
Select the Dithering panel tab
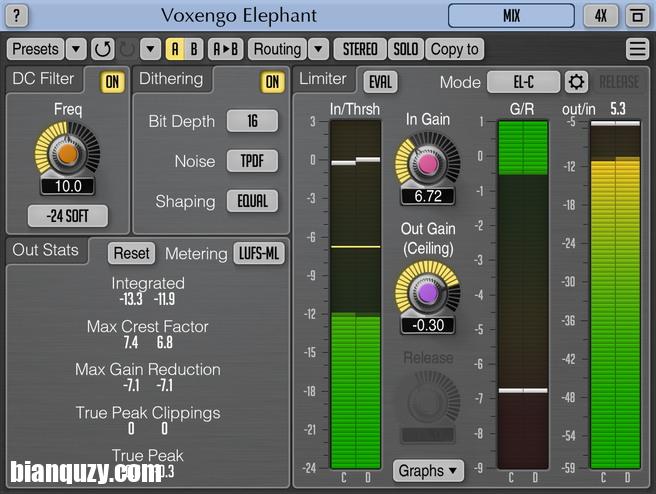pyautogui.click(x=171, y=79)
